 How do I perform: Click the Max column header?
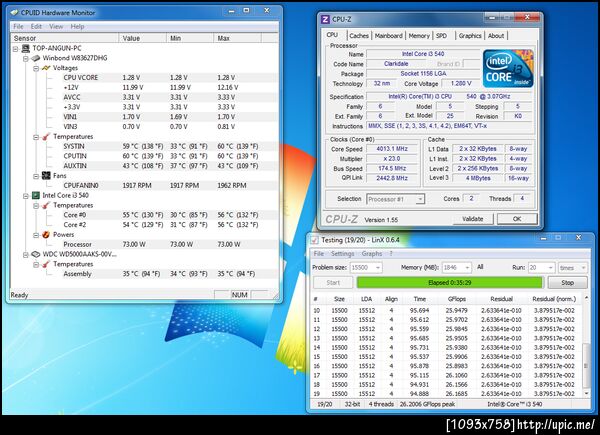tap(237, 38)
